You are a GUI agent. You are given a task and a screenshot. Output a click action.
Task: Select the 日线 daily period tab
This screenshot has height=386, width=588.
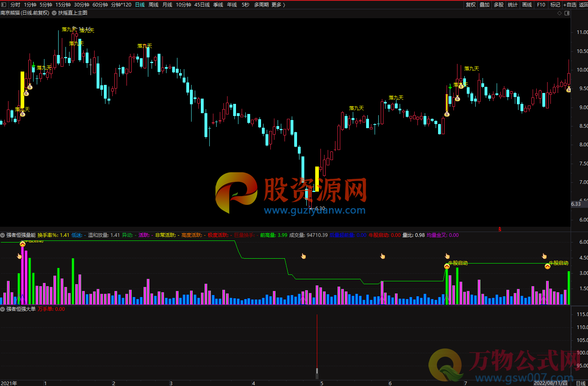[x=140, y=4]
